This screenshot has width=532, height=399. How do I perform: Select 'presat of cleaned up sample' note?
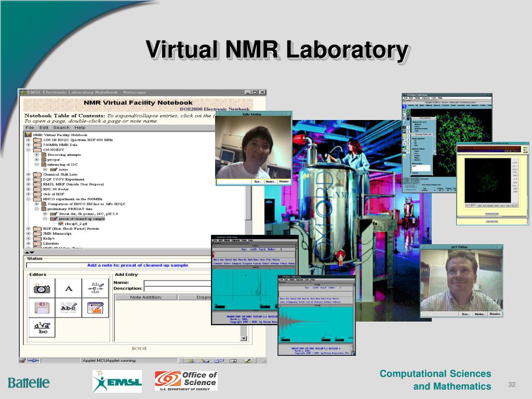(x=82, y=219)
